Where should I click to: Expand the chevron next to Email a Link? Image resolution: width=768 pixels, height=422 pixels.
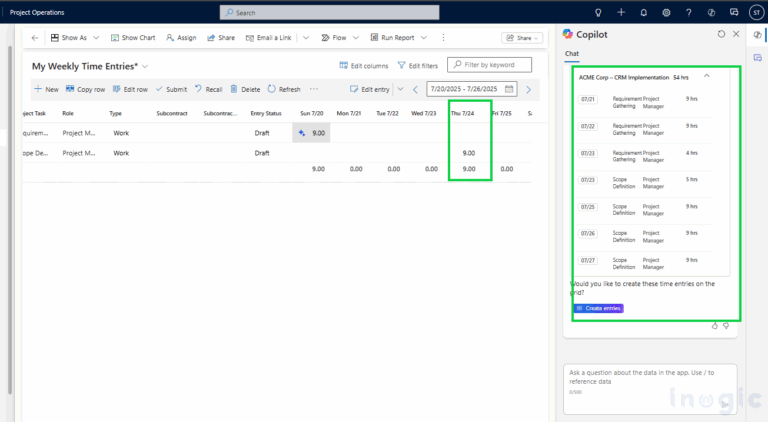(306, 38)
